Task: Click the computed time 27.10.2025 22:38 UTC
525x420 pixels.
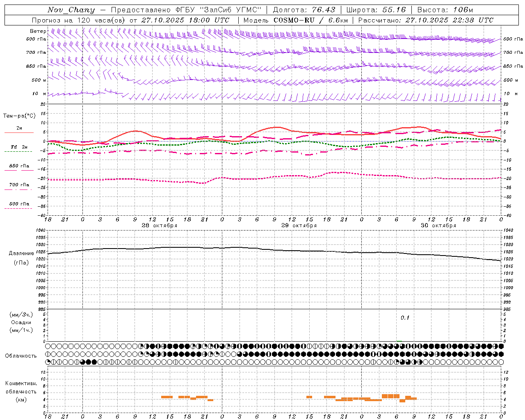Action: pos(450,20)
